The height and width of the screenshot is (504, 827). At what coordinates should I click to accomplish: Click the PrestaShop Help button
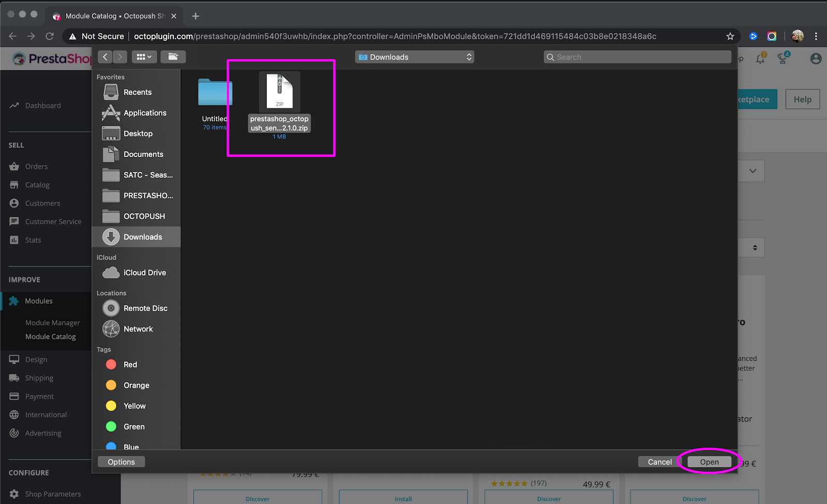point(803,99)
